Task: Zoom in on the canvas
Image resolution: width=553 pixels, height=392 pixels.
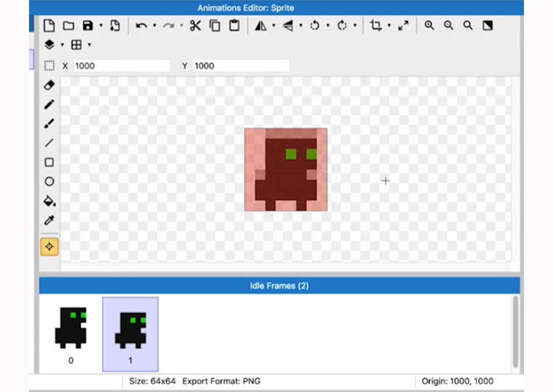Action: click(x=429, y=26)
